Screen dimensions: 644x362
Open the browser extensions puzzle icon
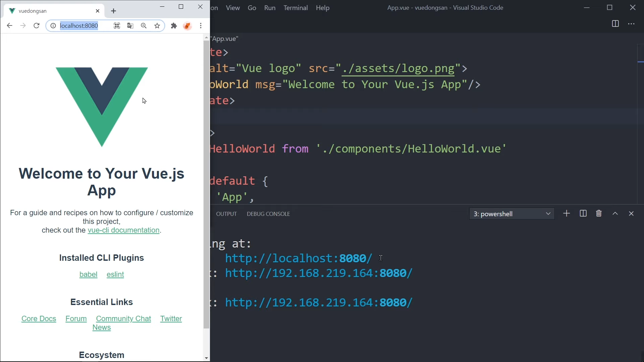174,26
